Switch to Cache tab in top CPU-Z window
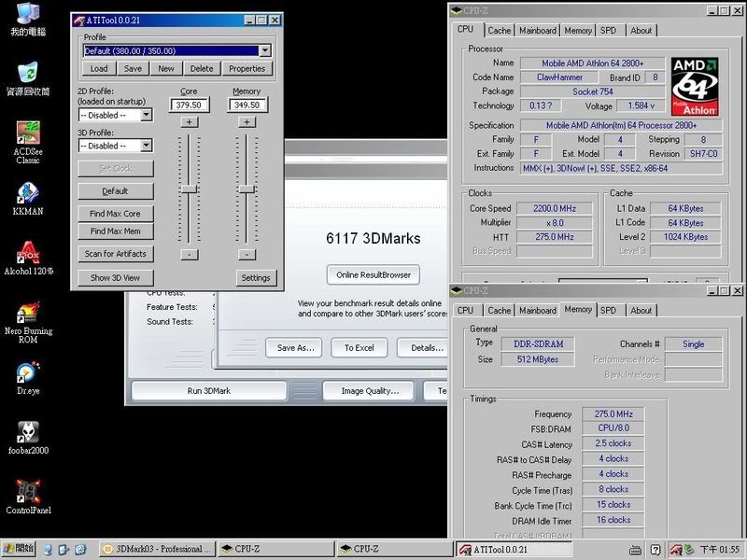 [499, 31]
